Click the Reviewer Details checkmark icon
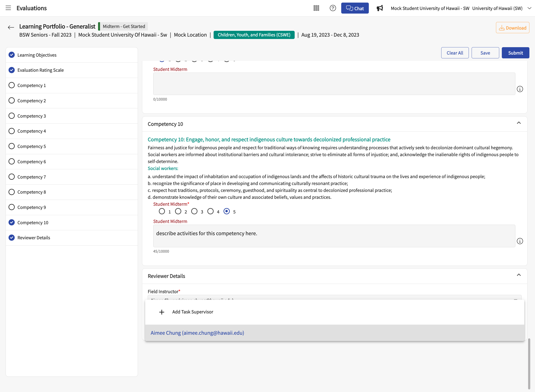The width and height of the screenshot is (535, 392). click(x=12, y=238)
